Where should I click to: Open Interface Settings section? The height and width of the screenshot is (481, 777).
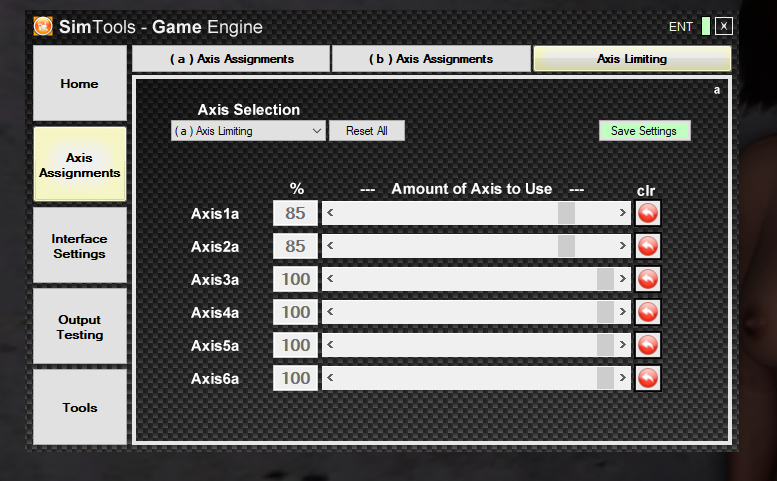pos(80,246)
